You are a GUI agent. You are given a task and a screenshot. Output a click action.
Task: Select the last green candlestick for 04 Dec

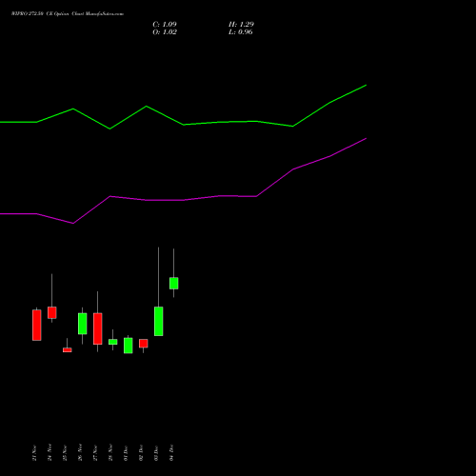tap(174, 283)
